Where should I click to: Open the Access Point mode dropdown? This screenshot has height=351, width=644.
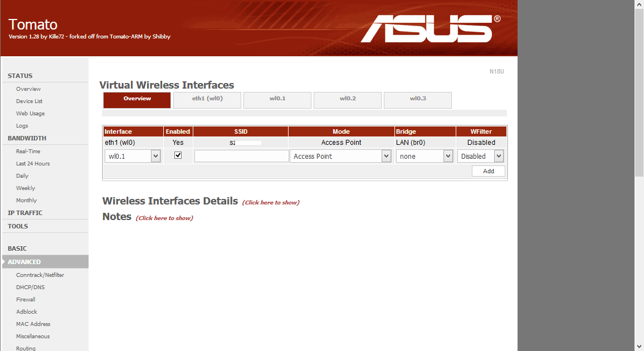click(x=340, y=156)
